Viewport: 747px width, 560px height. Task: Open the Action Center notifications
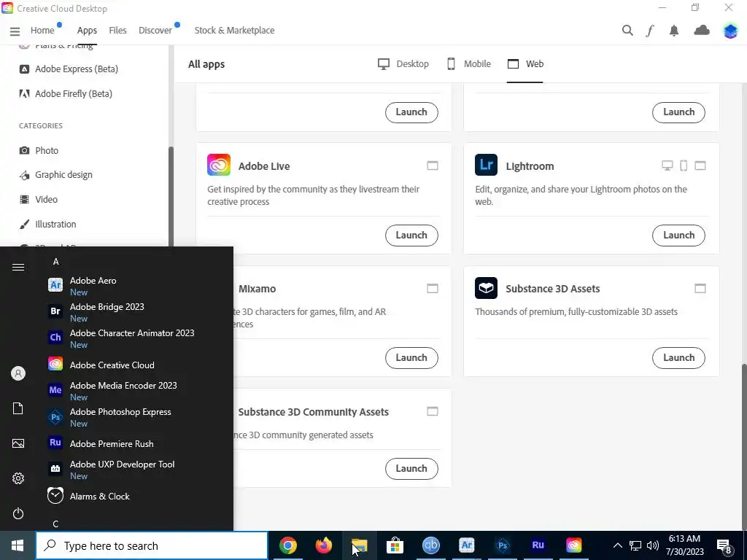[x=724, y=546]
